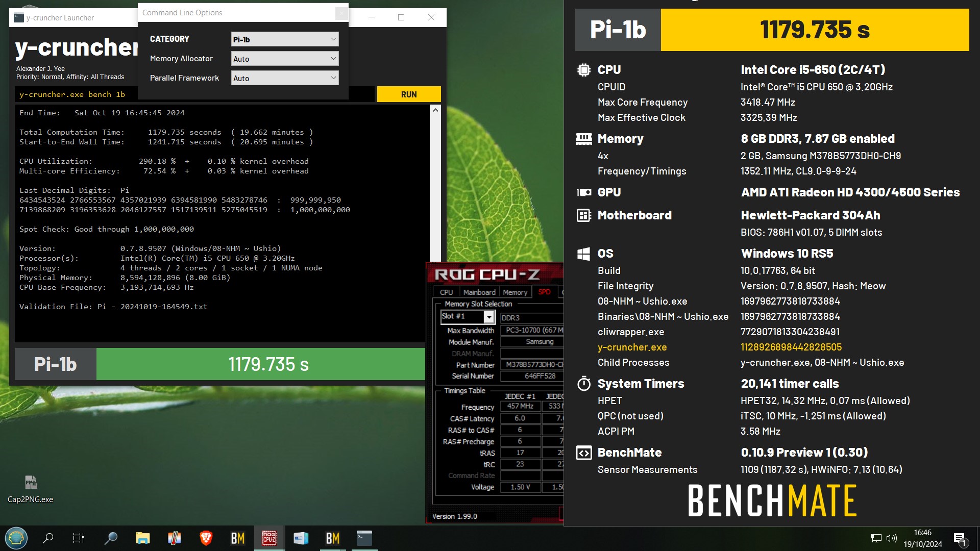Open the blue magnifier app on taskbar
980x551 pixels.
[111, 538]
